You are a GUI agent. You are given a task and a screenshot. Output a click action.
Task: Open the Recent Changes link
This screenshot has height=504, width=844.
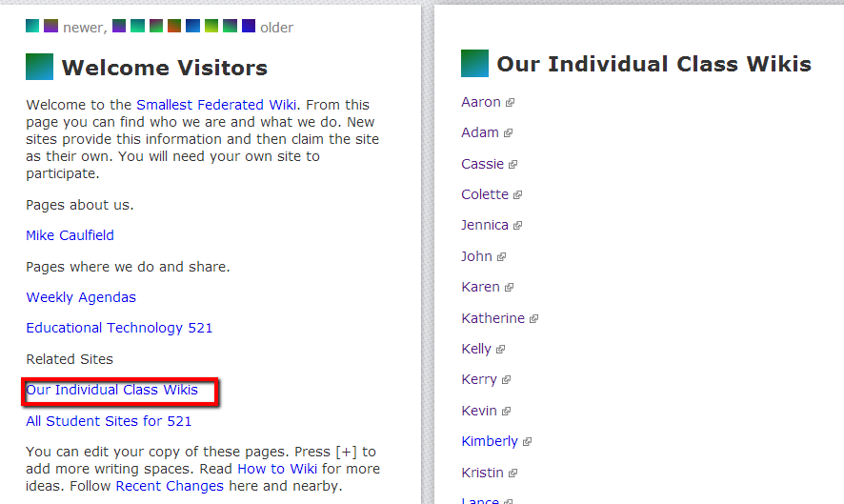tap(170, 486)
